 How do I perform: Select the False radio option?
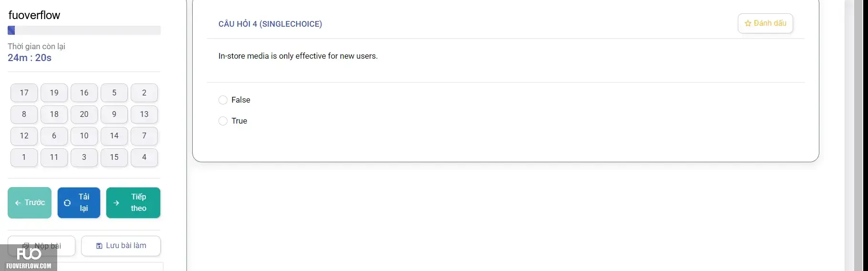(223, 100)
